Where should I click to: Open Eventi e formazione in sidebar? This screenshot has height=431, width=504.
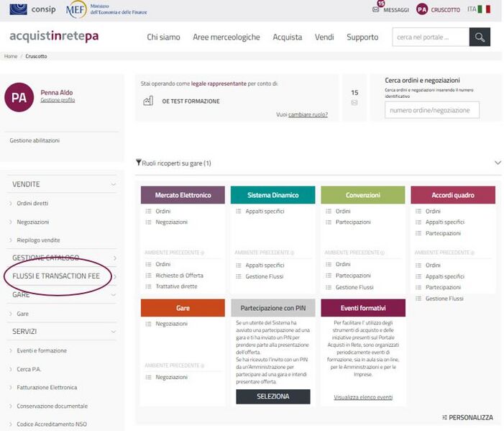tap(42, 350)
